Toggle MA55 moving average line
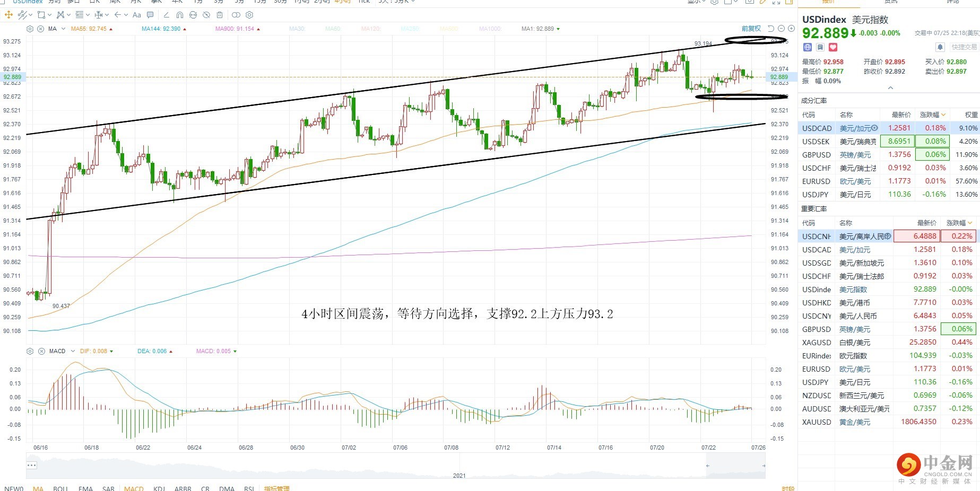This screenshot has width=980, height=491. [92, 29]
